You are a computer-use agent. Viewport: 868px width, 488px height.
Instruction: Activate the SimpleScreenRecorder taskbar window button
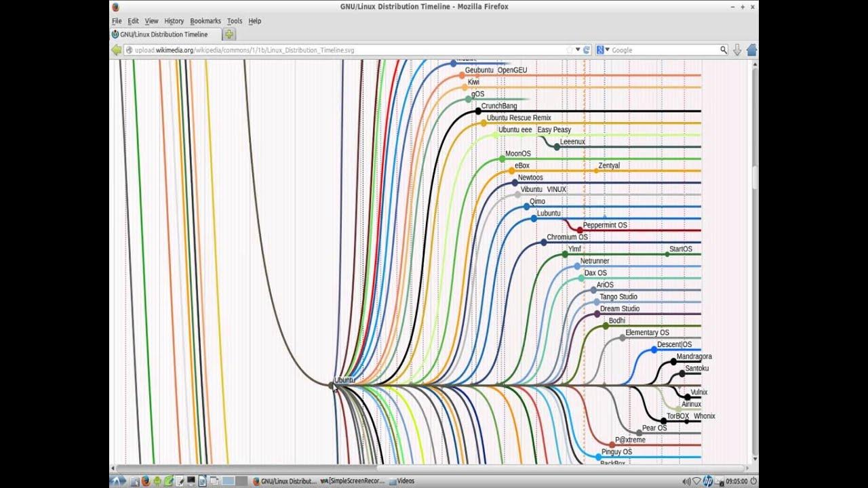(x=353, y=481)
